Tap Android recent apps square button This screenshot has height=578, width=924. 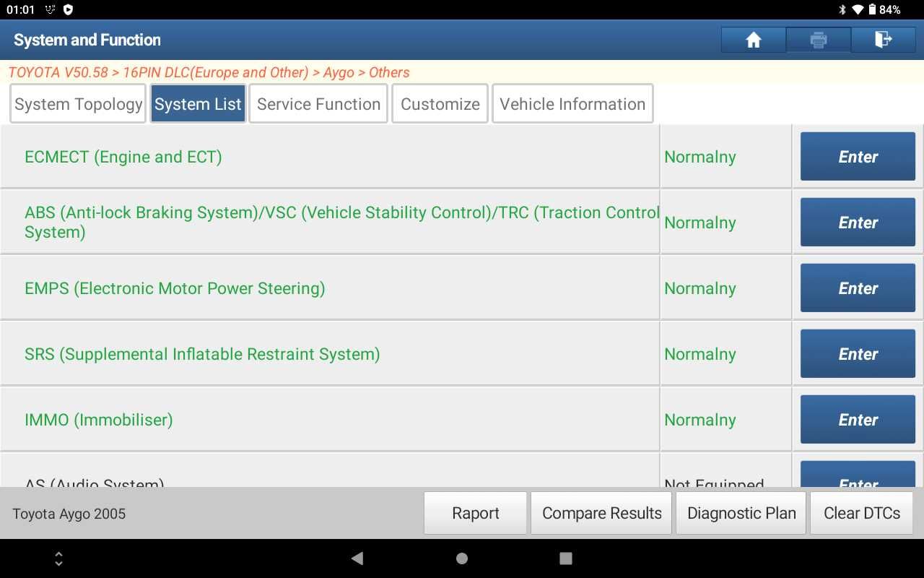point(566,558)
